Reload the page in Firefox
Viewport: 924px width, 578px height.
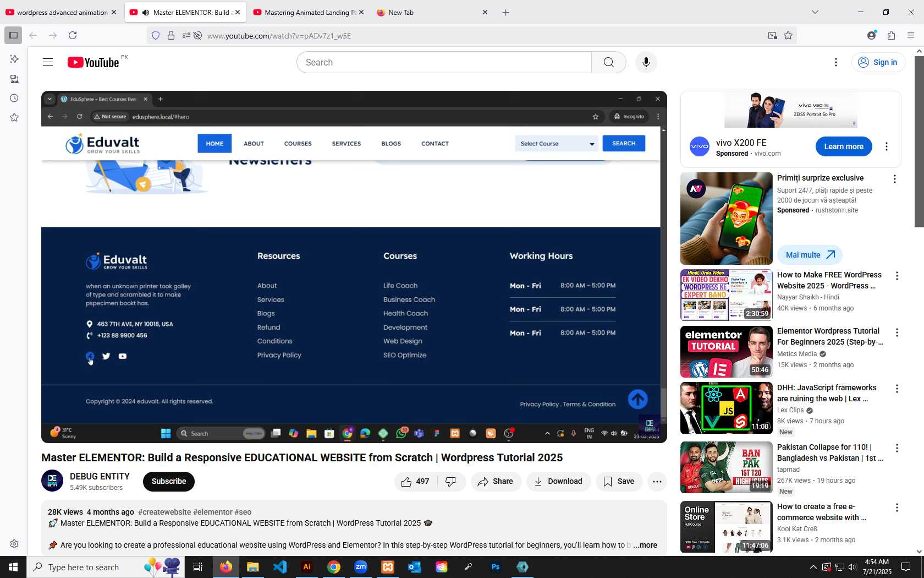pyautogui.click(x=73, y=35)
